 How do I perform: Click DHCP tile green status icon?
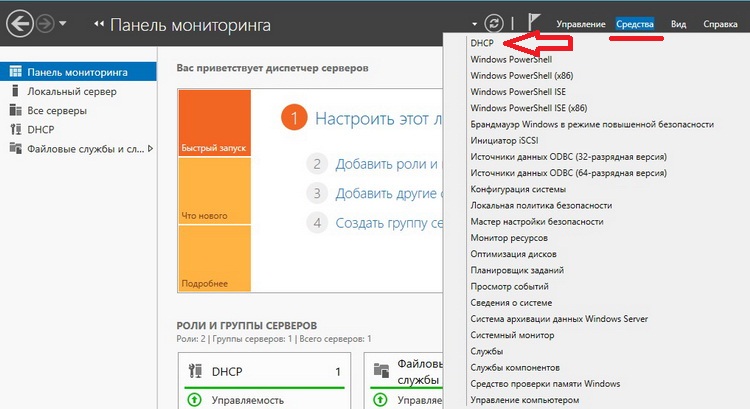coord(194,399)
